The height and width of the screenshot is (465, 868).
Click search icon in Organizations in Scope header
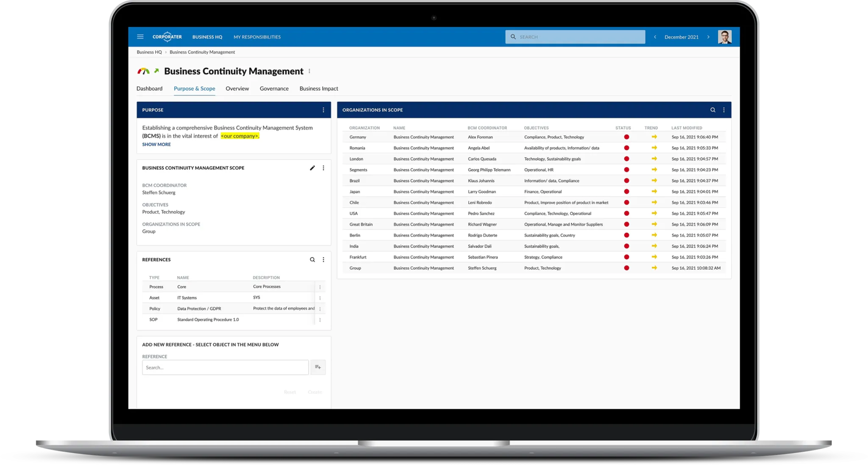coord(713,110)
